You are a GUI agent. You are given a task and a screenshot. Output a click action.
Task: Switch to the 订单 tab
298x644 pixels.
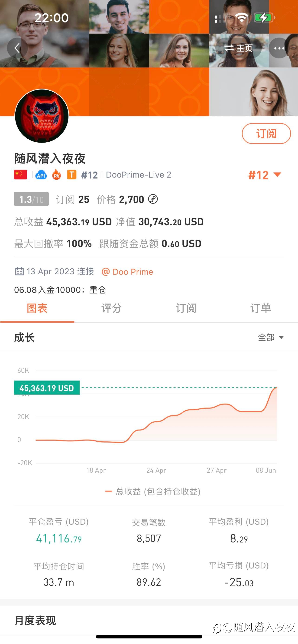click(260, 308)
